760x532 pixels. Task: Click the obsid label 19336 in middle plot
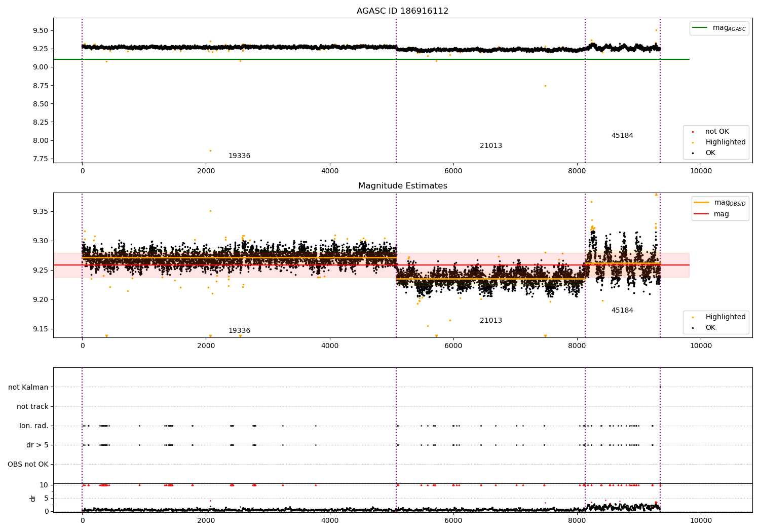pos(239,331)
